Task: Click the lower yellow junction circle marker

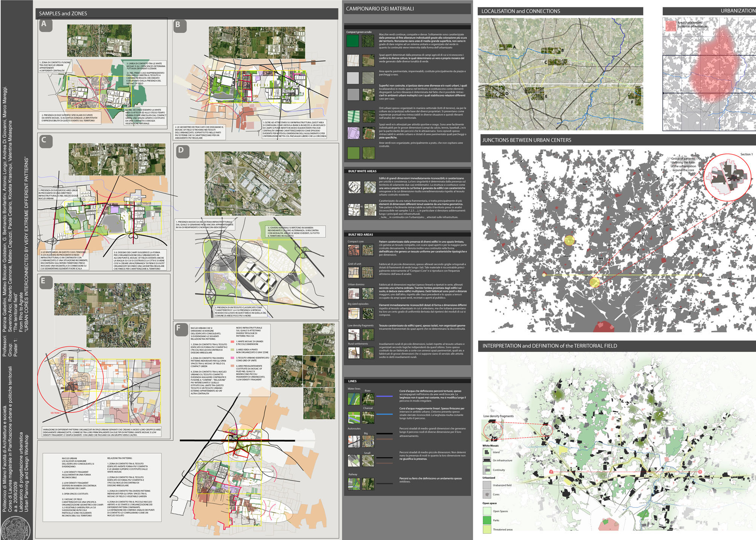Action: pyautogui.click(x=594, y=282)
